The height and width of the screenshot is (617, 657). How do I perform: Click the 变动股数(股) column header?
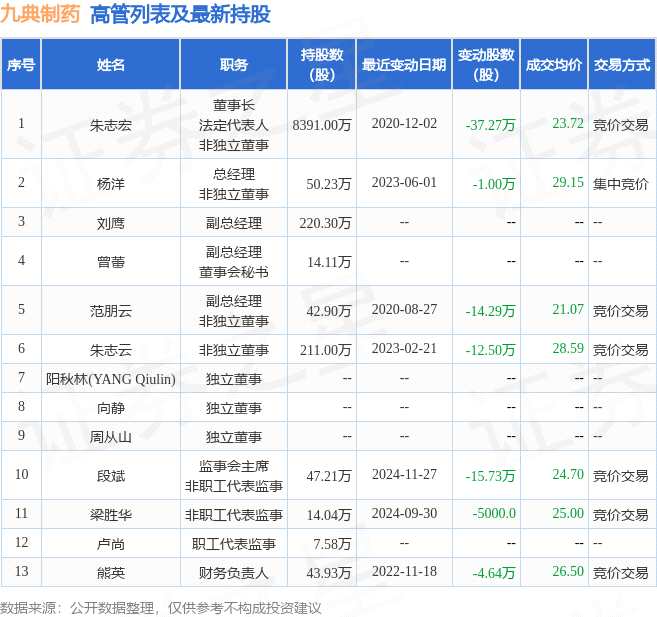(486, 65)
